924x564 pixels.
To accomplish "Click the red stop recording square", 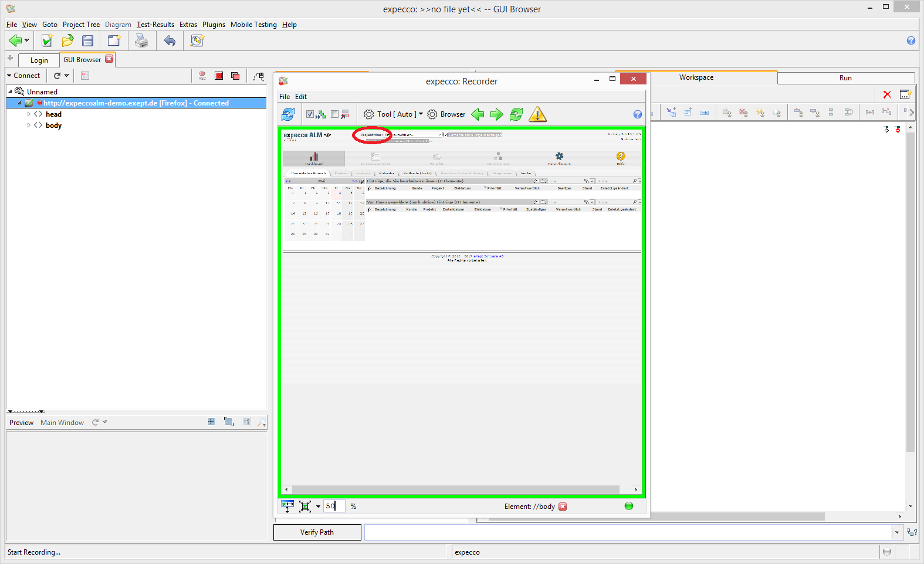I will tap(219, 76).
